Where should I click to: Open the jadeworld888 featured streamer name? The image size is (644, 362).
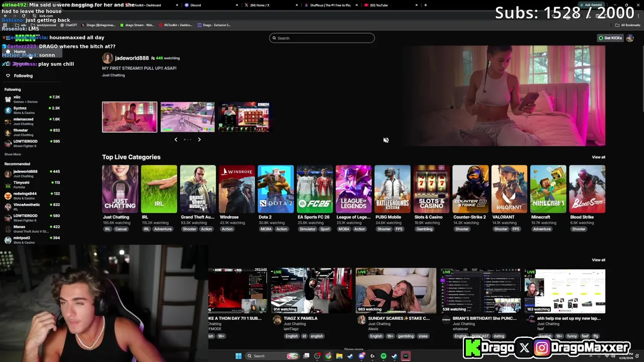point(132,58)
